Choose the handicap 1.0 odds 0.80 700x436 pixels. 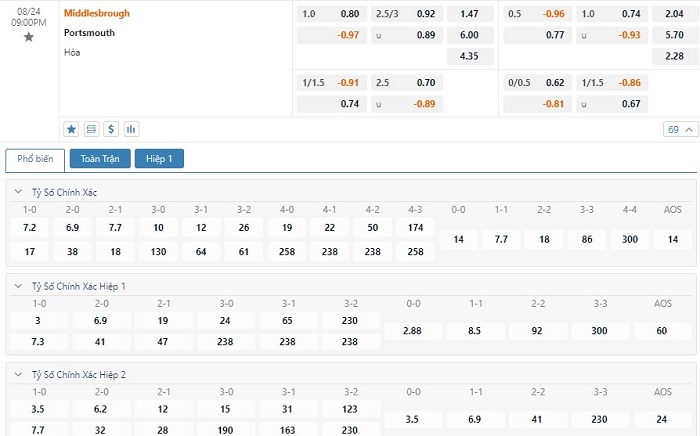(332, 14)
